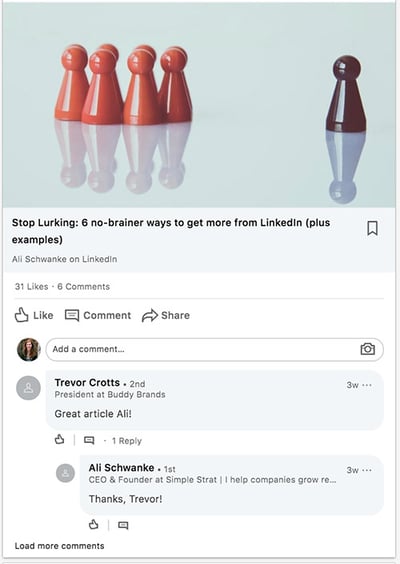400x564 pixels.
Task: Open Trevor Crotts' profile name
Action: click(87, 383)
